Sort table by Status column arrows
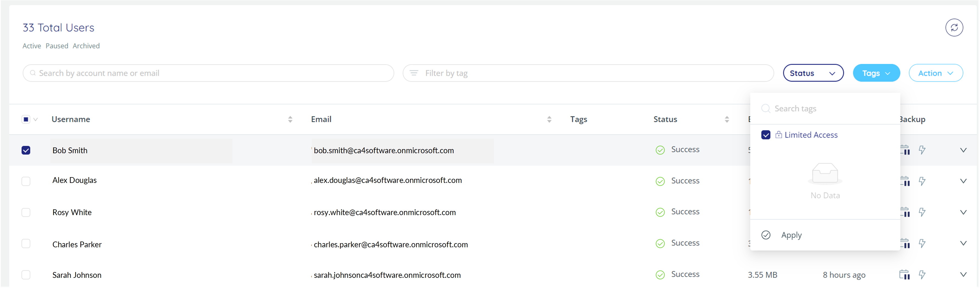980x288 pixels. (727, 119)
